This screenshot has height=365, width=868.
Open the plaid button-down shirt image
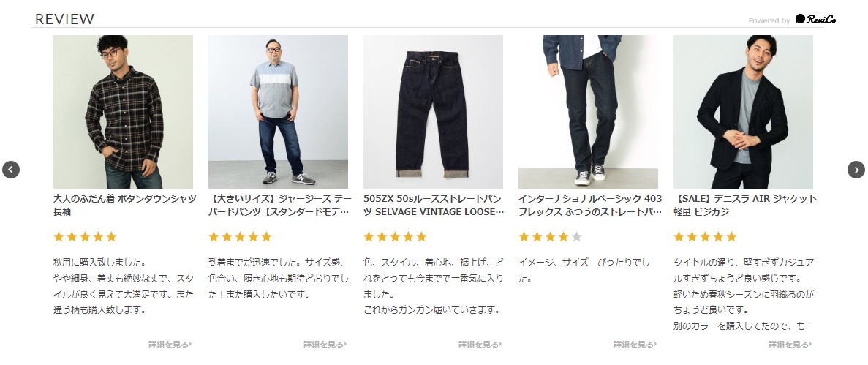point(124,112)
